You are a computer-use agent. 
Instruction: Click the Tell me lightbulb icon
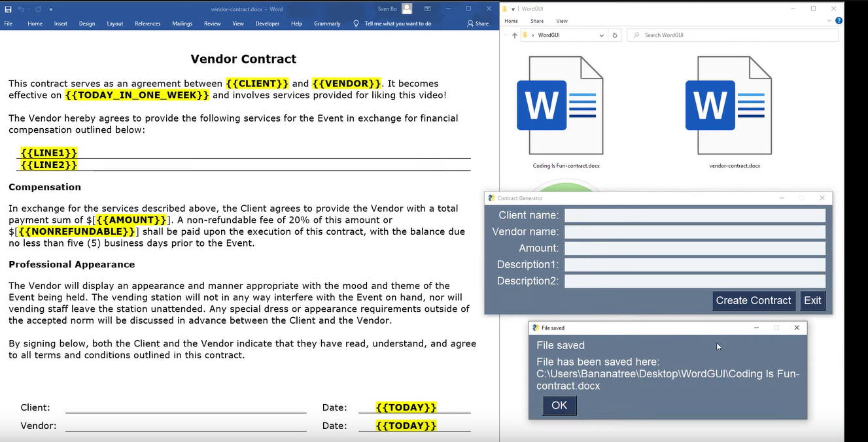click(356, 24)
